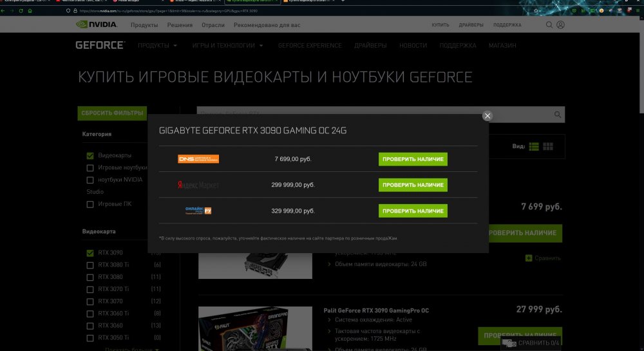Click the DNS retailer logo
Viewport: 644px width, 351px height.
[x=198, y=159]
